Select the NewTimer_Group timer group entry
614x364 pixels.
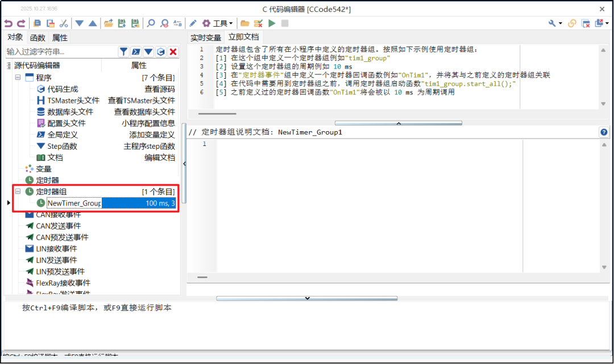[x=74, y=203]
